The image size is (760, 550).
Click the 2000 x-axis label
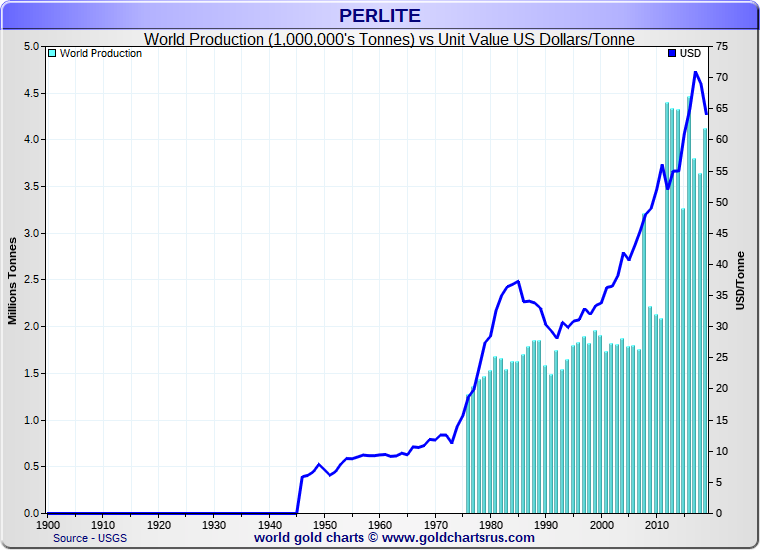[x=602, y=525]
